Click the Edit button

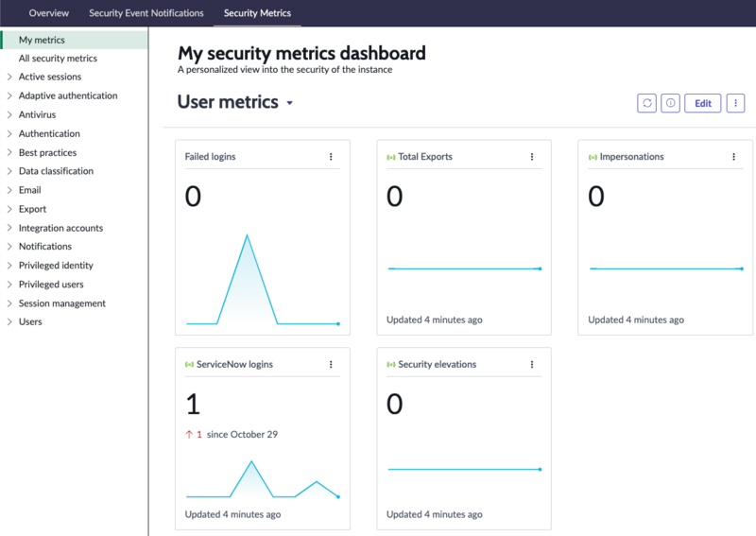point(702,103)
